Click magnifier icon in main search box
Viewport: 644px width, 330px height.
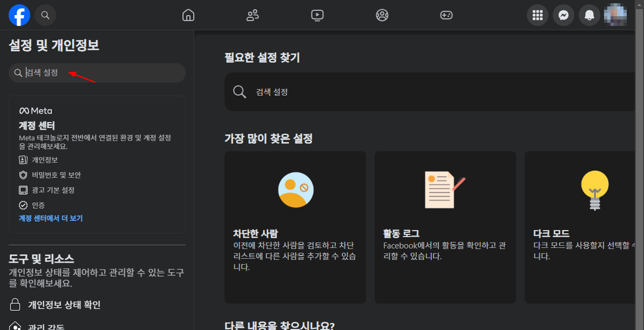(x=240, y=92)
